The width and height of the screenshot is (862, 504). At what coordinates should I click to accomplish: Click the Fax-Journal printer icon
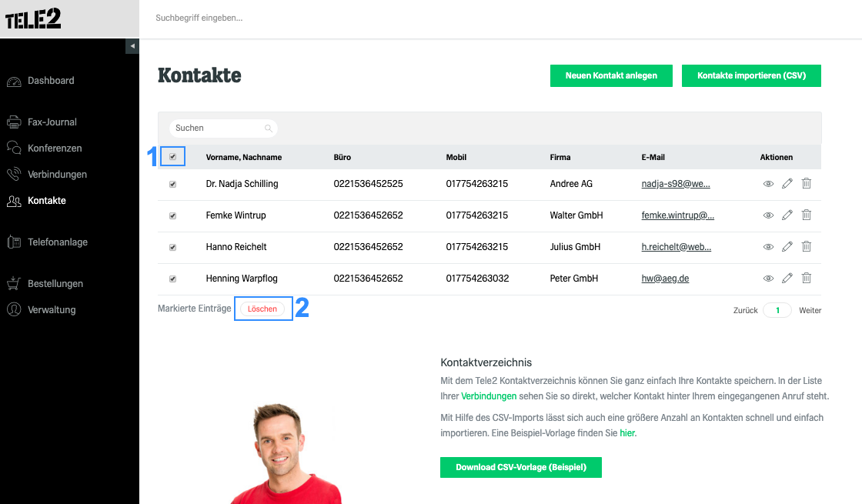[14, 122]
